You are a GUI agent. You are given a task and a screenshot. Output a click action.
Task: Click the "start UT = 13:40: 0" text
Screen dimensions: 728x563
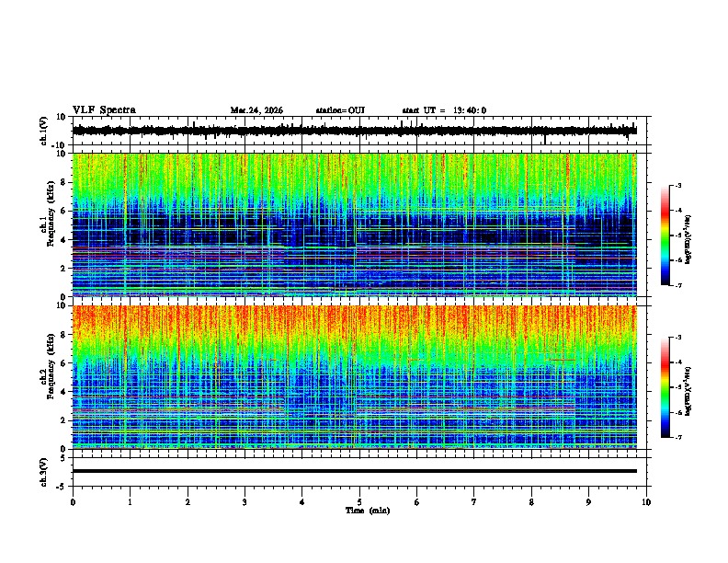444,110
